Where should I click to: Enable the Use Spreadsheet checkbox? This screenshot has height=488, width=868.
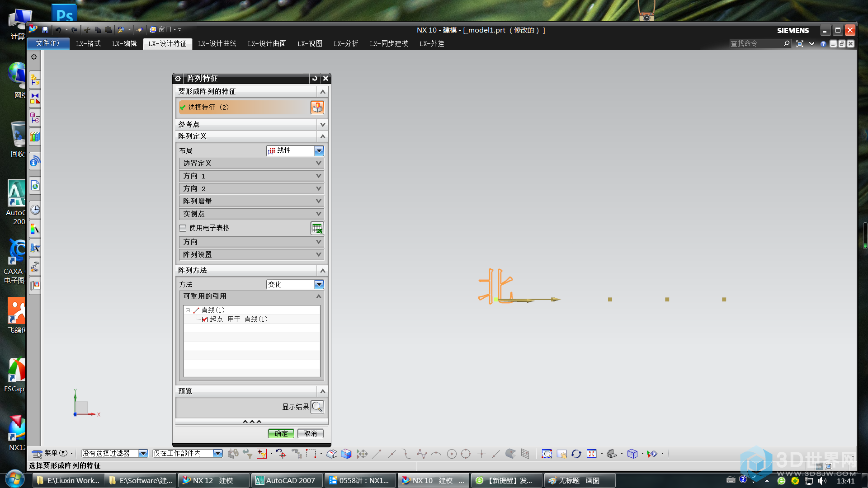pyautogui.click(x=183, y=228)
